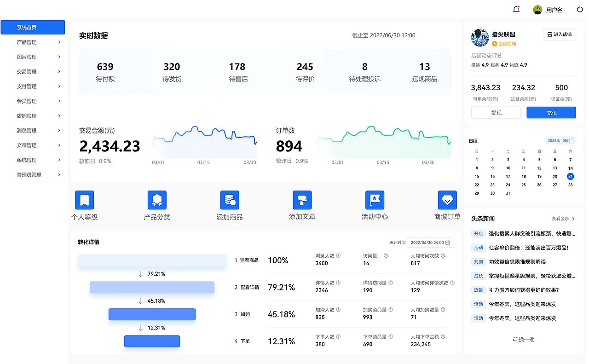Open the 产品分类 shortcut icon
Screen dimensions: 589x364
point(157,200)
